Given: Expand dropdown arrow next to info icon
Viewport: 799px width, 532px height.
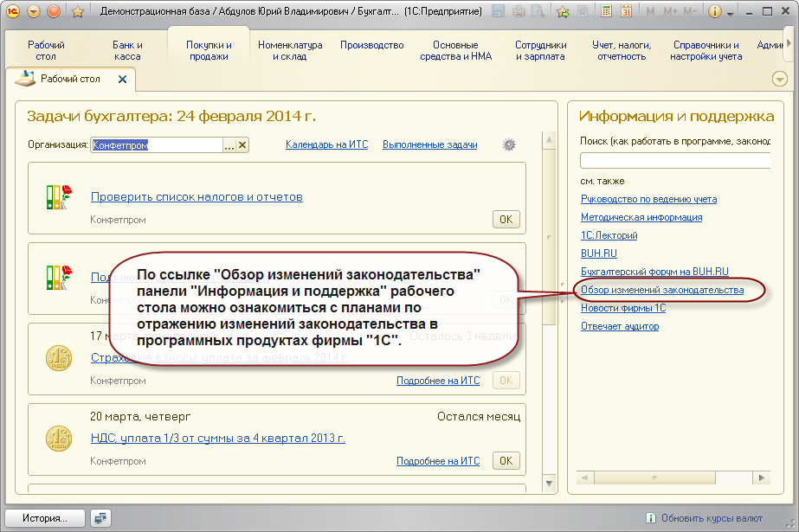Looking at the screenshot, I should pos(731,14).
